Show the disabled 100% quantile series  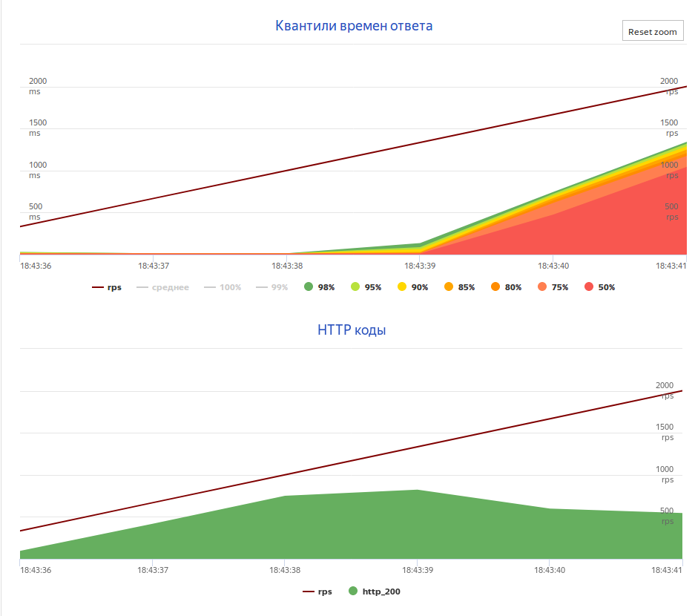(x=223, y=287)
